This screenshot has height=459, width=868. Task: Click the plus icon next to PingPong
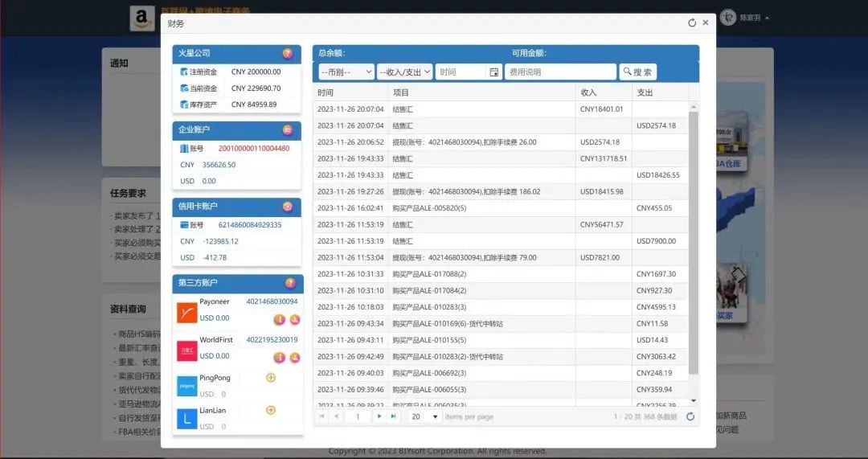(271, 378)
